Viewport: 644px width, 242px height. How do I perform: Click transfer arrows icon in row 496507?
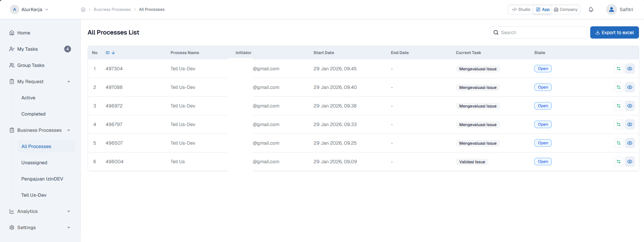[618, 143]
